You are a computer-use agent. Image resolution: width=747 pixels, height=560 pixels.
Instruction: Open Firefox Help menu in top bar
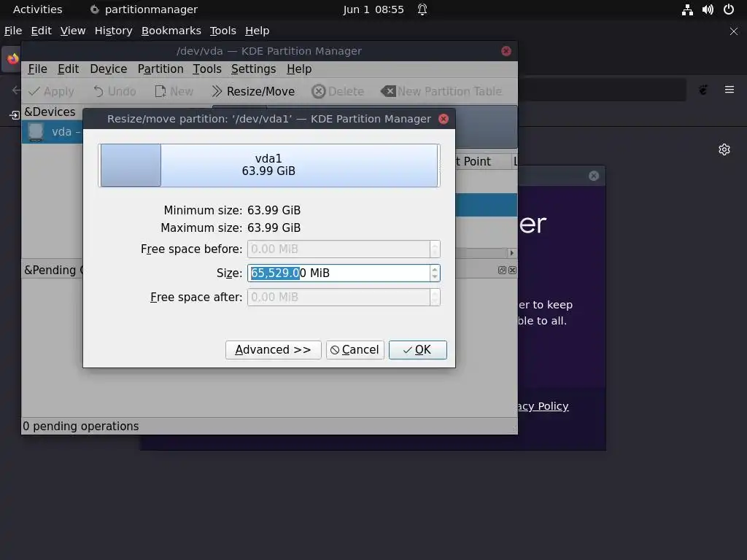[x=258, y=31]
